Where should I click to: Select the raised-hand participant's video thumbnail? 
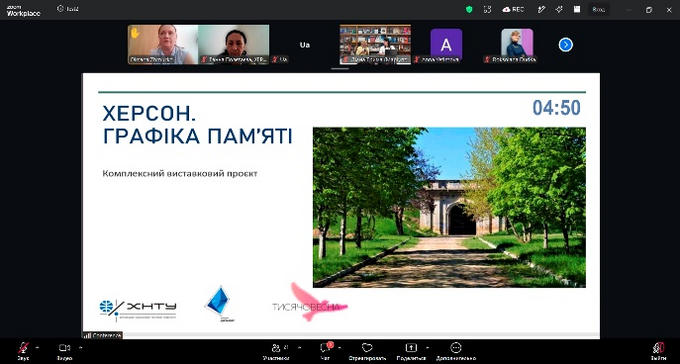pyautogui.click(x=163, y=45)
